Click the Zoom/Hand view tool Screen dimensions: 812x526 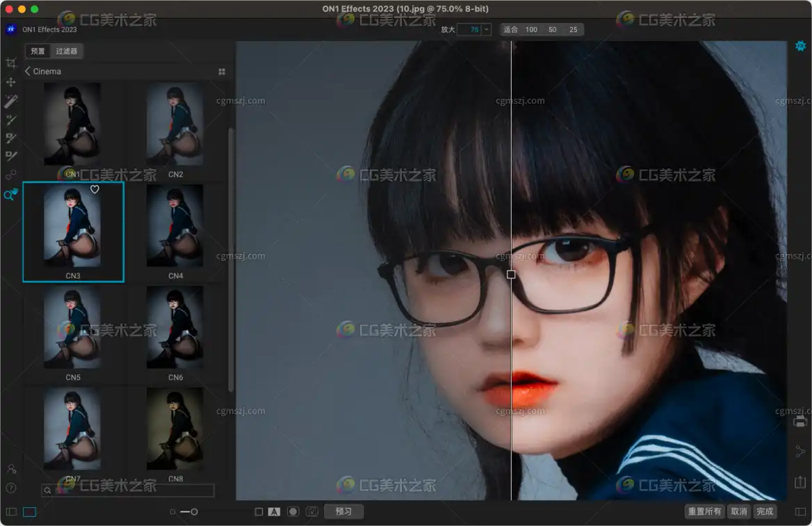pyautogui.click(x=10, y=195)
